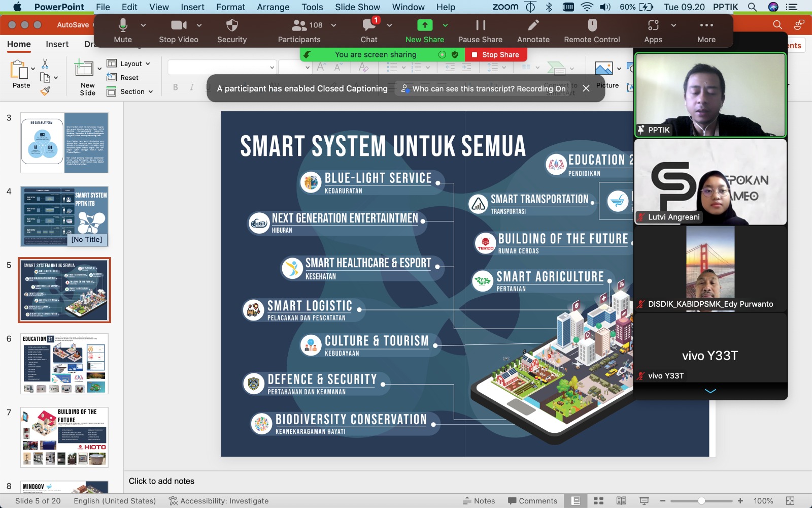This screenshot has height=508, width=812.
Task: Open the Zoom Chat panel
Action: [369, 31]
